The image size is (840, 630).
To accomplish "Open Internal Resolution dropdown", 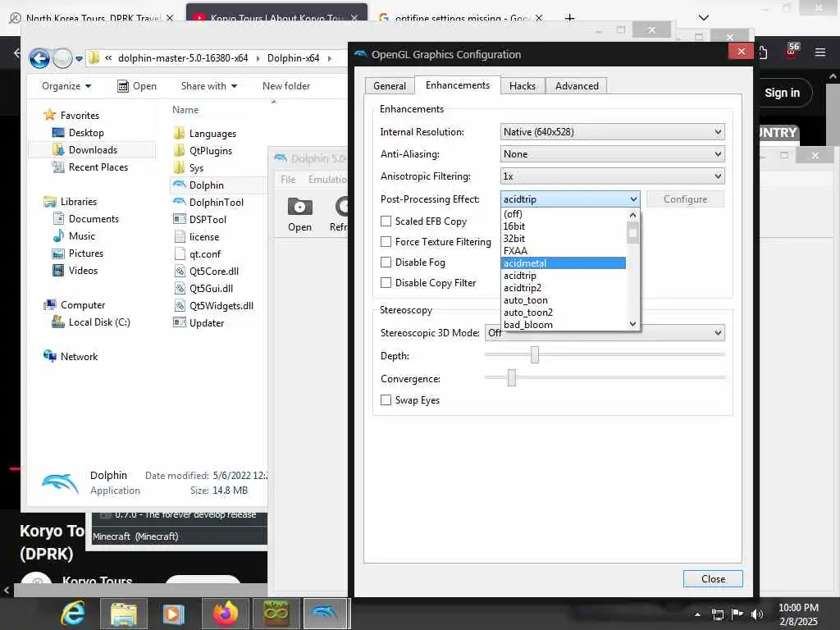I will (612, 132).
